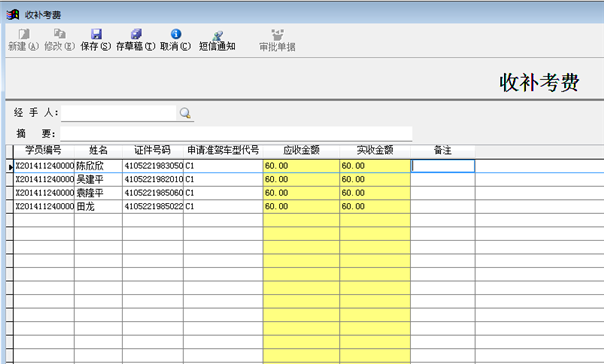604x364 pixels.
Task: Click row selector for 吴建平 row
Action: 10,179
